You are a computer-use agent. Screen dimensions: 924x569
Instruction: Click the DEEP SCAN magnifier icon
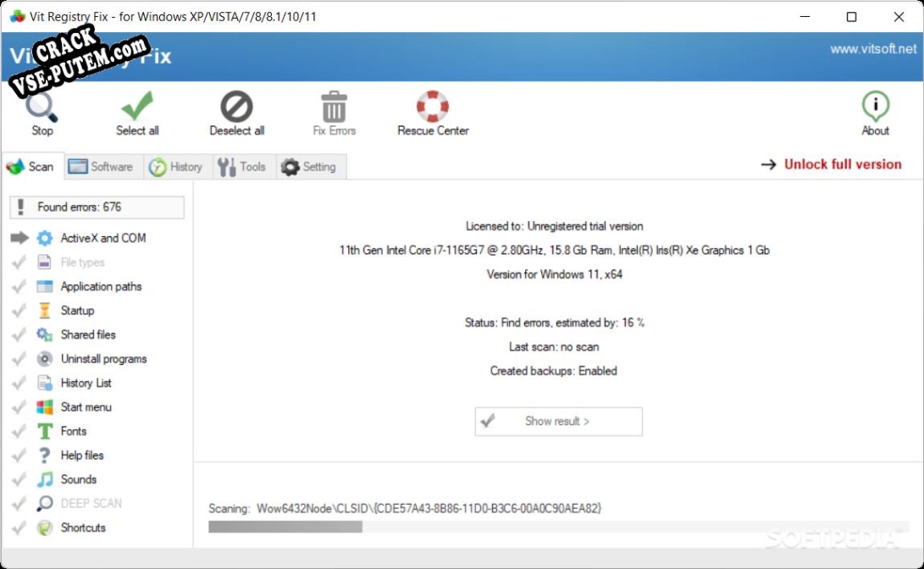click(x=43, y=503)
